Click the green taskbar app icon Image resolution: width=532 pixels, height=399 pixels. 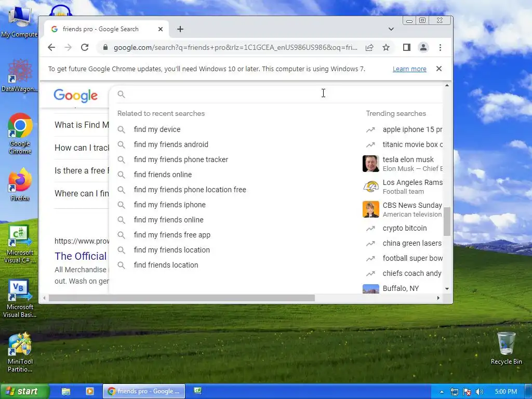click(x=197, y=391)
